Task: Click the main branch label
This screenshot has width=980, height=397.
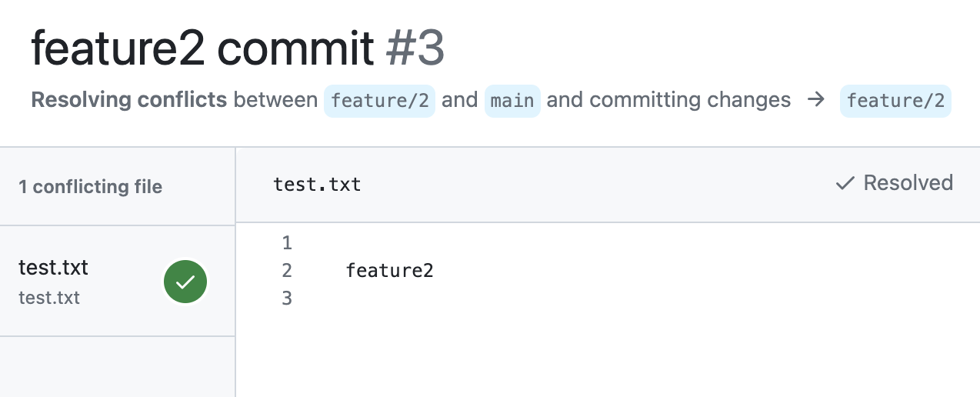Action: pos(512,101)
